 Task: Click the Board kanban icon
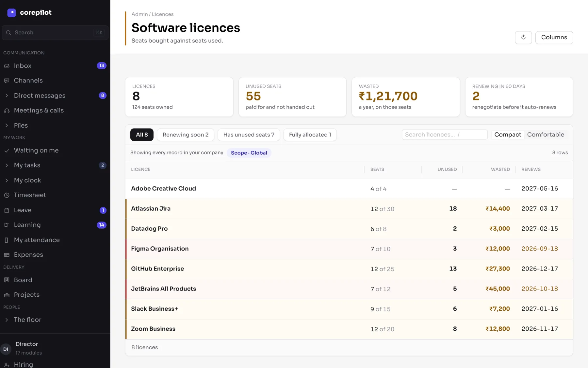coord(7,280)
